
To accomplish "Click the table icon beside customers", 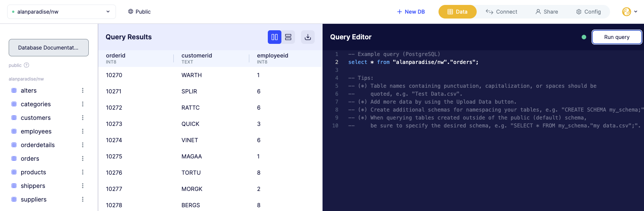I will 14,118.
